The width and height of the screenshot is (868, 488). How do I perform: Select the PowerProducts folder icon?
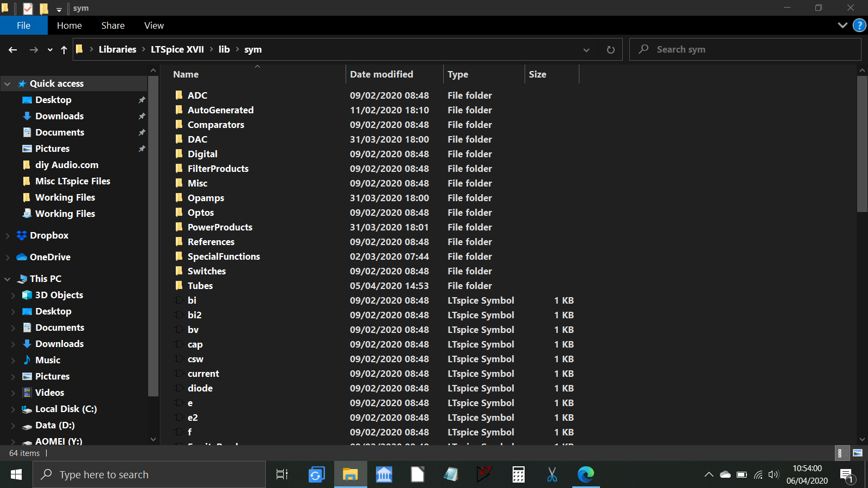pos(179,227)
